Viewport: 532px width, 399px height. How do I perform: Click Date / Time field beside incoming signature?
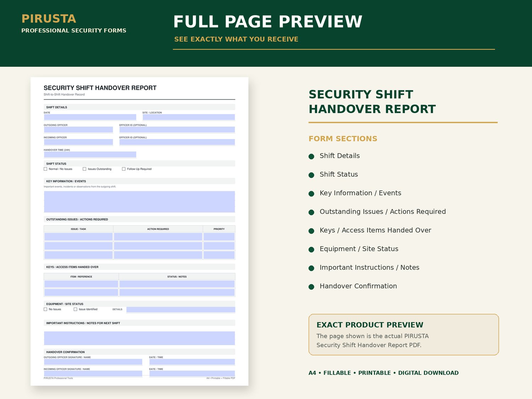(192, 373)
